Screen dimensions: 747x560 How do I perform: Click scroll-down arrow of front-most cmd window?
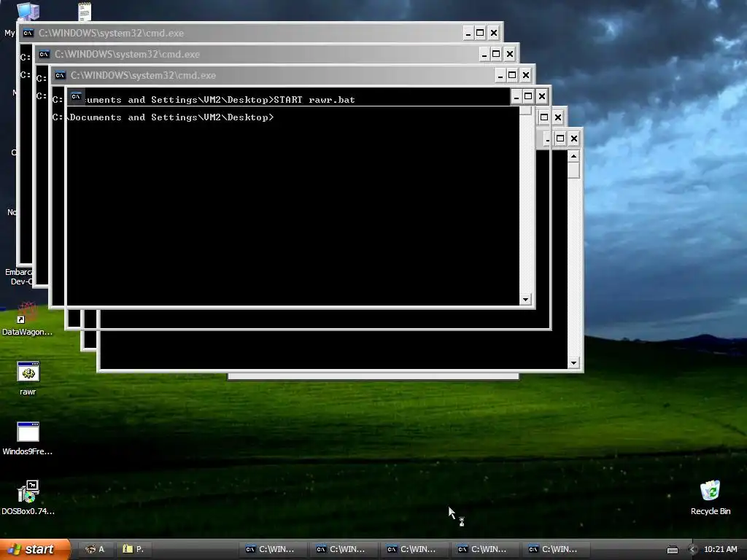click(x=525, y=300)
